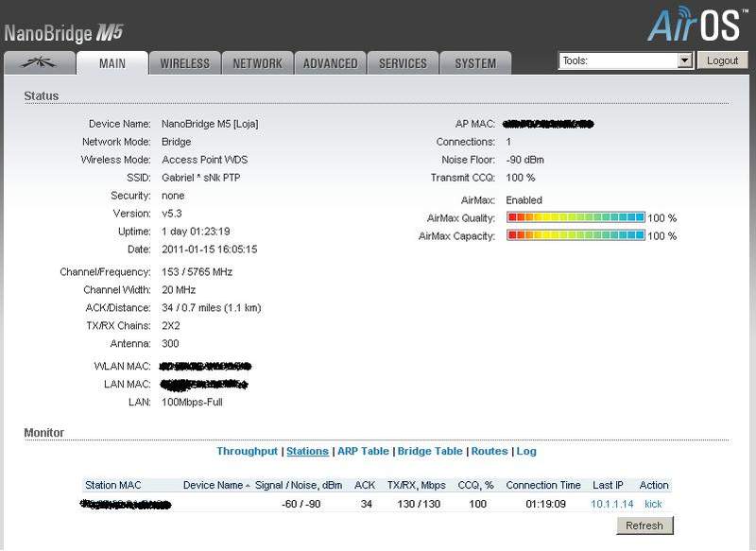Click the AirMax Quality bar

[x=576, y=217]
